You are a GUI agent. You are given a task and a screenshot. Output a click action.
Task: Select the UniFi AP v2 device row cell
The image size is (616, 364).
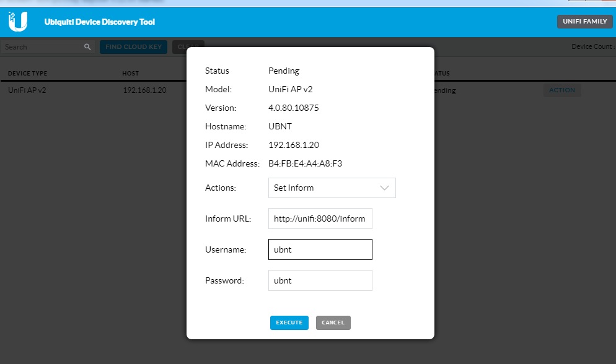point(27,90)
